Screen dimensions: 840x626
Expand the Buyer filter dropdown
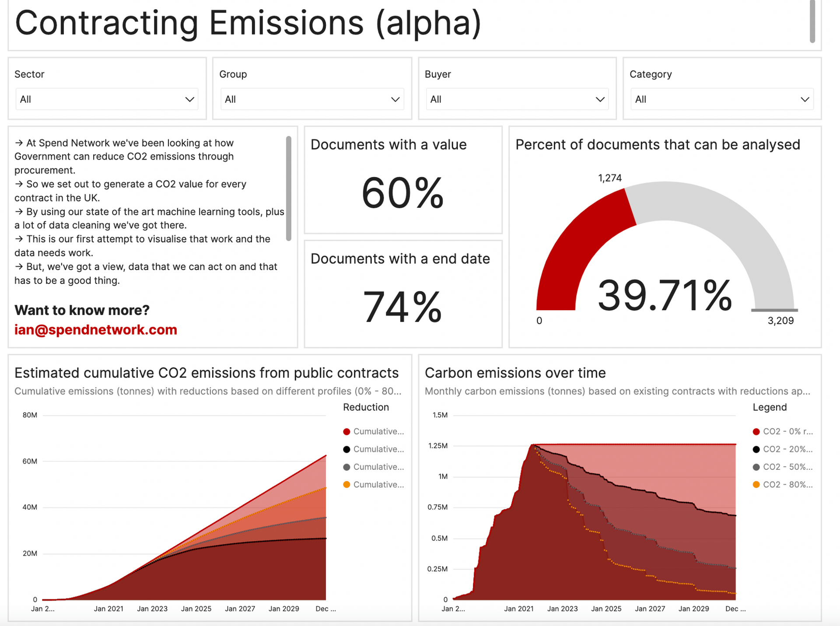pos(517,99)
